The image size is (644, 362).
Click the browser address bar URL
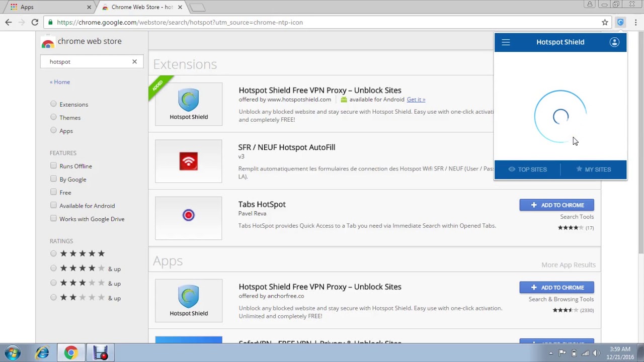coord(180,22)
